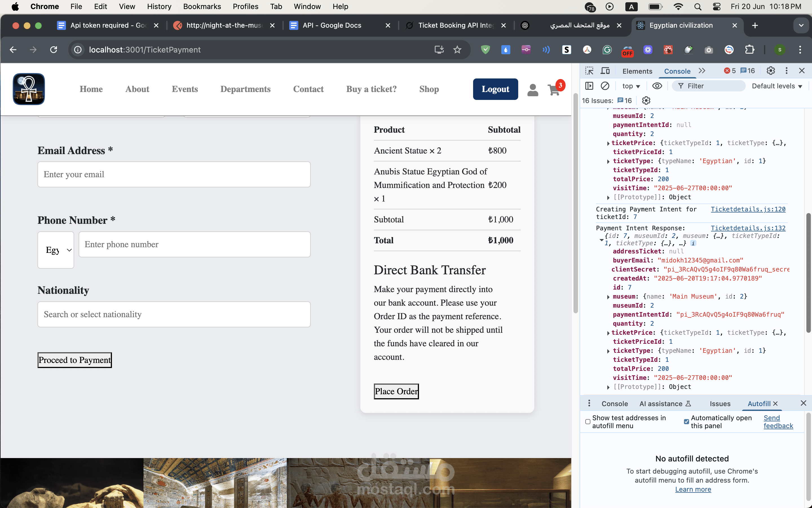The width and height of the screenshot is (812, 508).
Task: Select the DevTools inspect element icon
Action: (x=589, y=71)
